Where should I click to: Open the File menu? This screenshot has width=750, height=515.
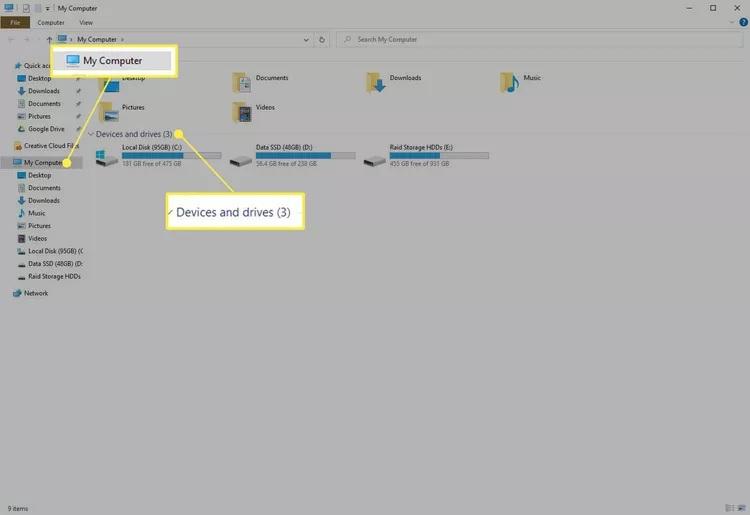click(15, 21)
